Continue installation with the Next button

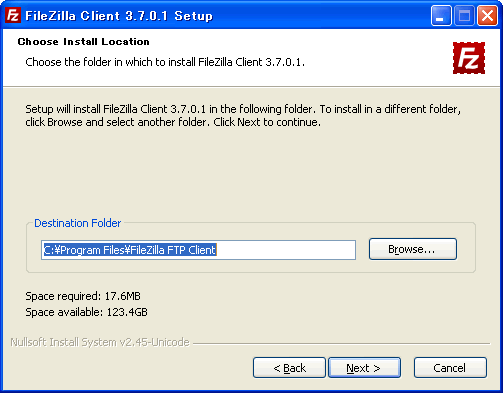click(364, 368)
